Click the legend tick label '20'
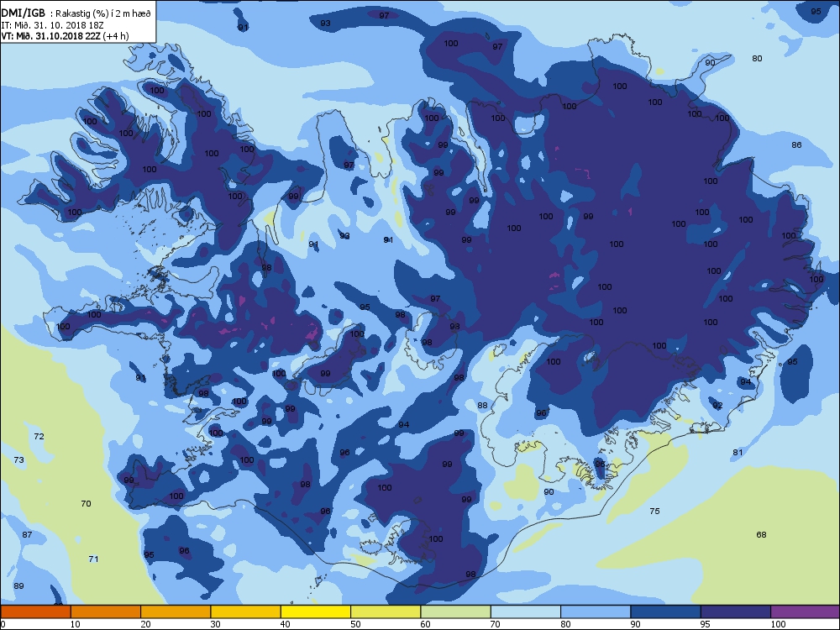Image resolution: width=840 pixels, height=630 pixels. pyautogui.click(x=145, y=624)
